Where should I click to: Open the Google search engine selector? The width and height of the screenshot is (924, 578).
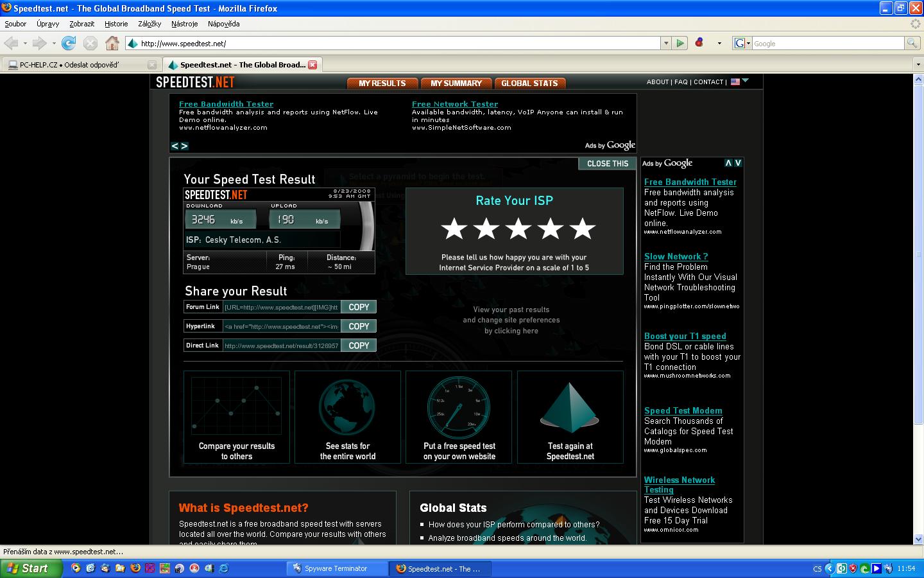click(742, 43)
